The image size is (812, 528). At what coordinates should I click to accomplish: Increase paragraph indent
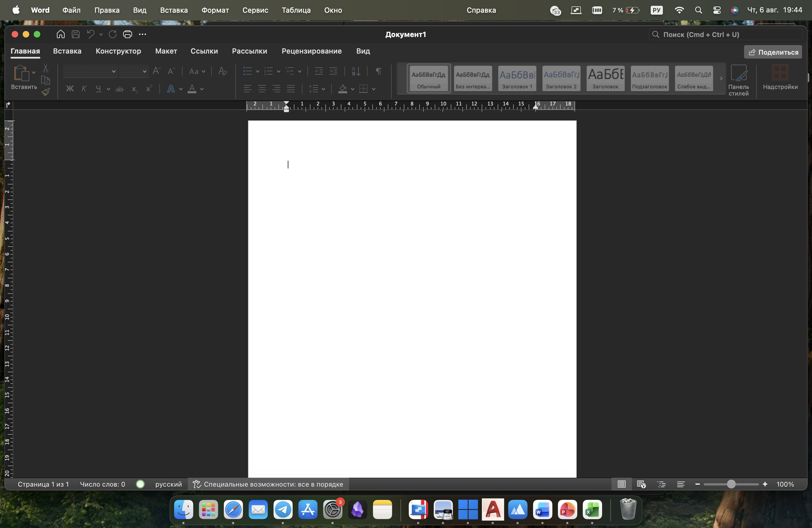click(333, 71)
